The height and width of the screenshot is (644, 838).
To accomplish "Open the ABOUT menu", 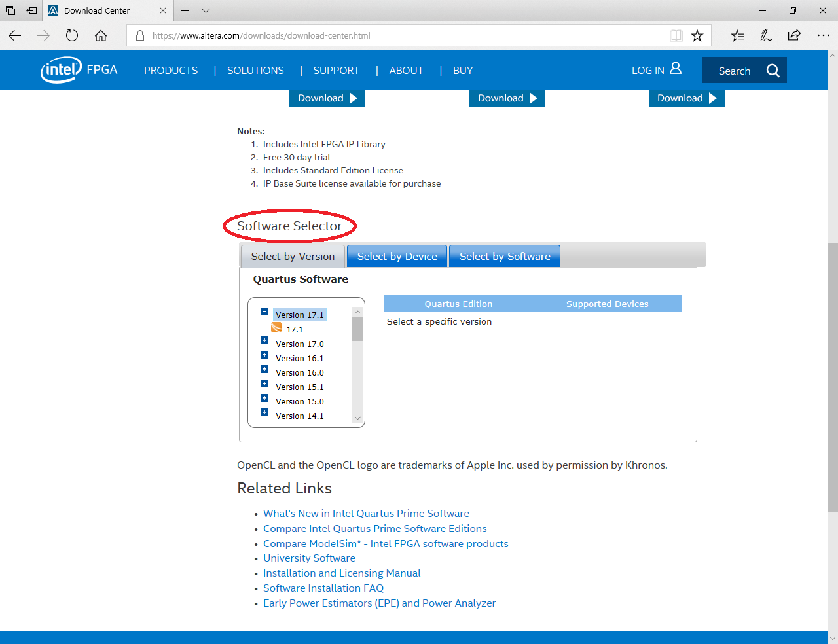I will pyautogui.click(x=406, y=71).
